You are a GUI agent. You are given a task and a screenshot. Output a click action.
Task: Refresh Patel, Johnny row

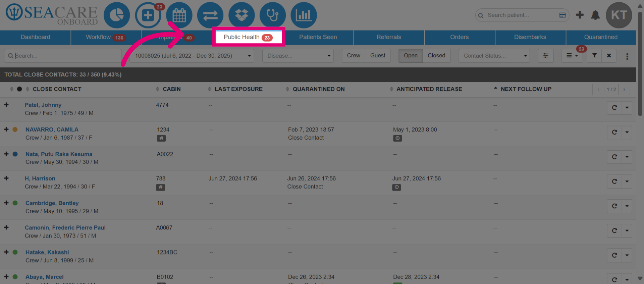click(x=614, y=108)
